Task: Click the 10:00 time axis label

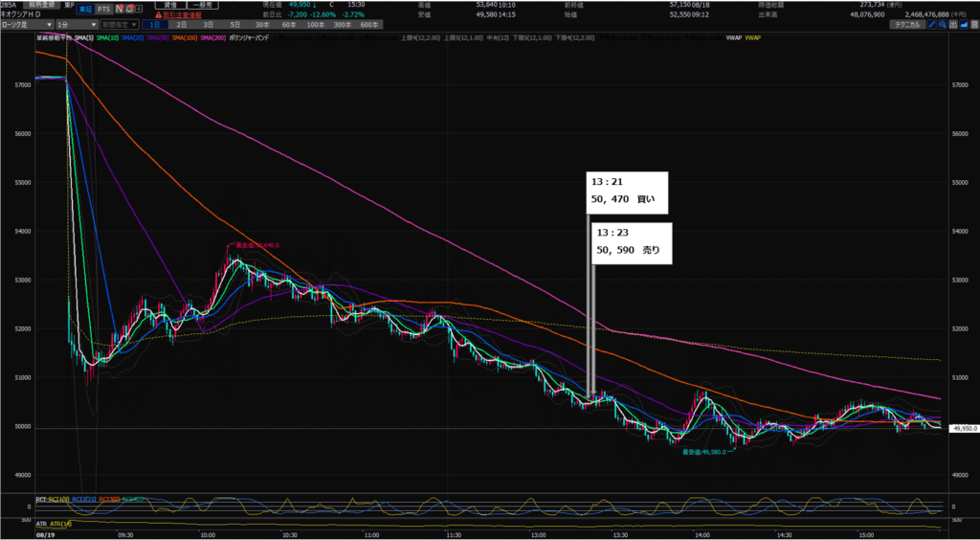Action: tap(208, 535)
